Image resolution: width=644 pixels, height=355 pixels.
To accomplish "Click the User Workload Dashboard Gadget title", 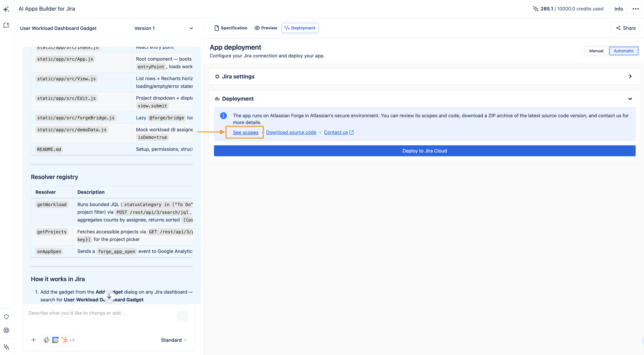I will point(58,28).
